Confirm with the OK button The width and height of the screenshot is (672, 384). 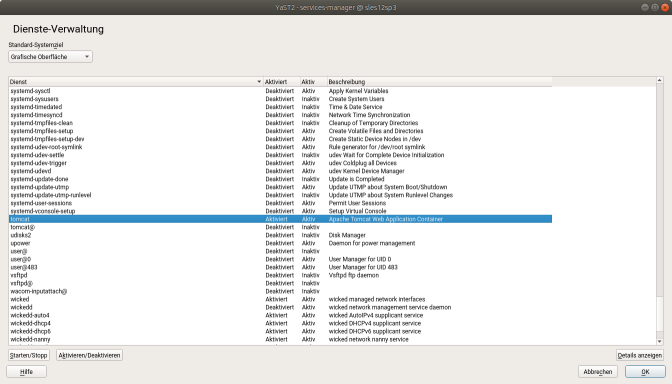(645, 372)
